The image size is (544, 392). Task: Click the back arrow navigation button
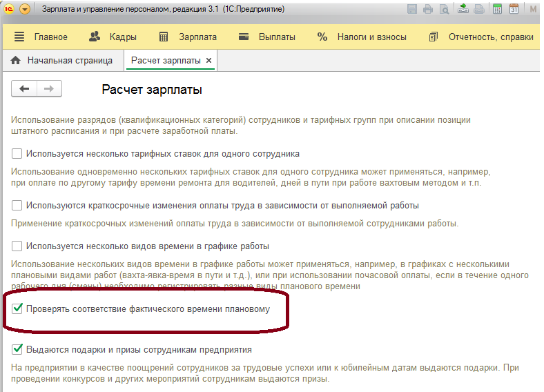(25, 88)
